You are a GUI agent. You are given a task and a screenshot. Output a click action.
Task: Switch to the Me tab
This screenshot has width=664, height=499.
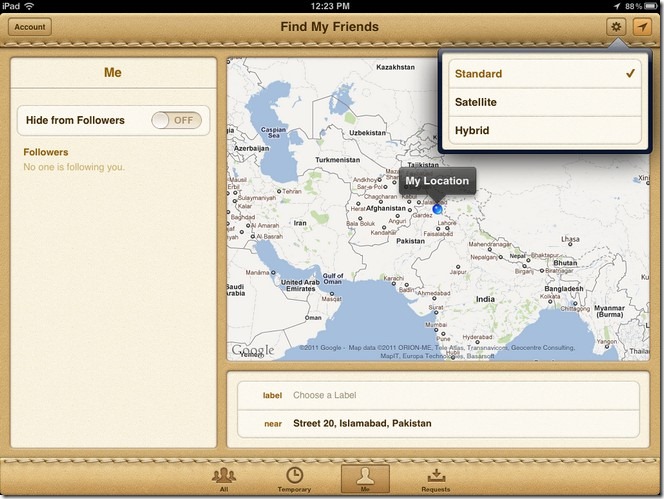pyautogui.click(x=365, y=479)
